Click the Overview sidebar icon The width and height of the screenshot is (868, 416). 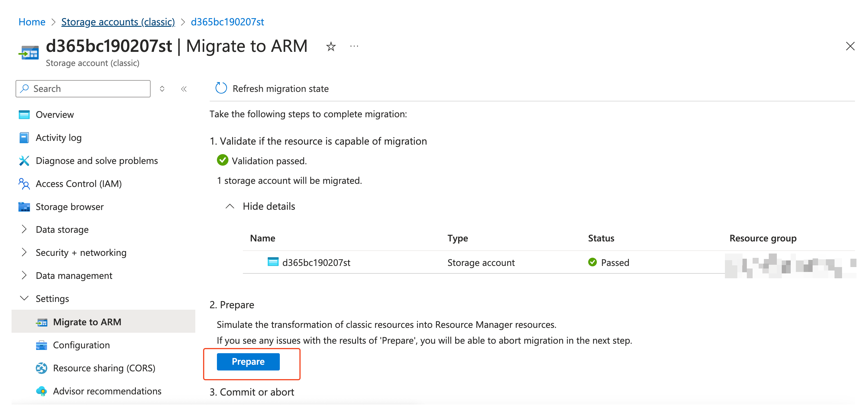point(24,115)
